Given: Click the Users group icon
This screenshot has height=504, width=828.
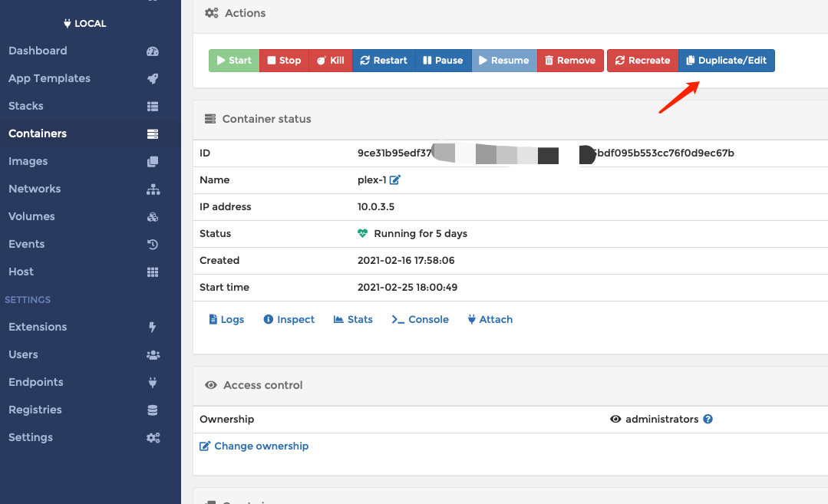Looking at the screenshot, I should point(153,354).
